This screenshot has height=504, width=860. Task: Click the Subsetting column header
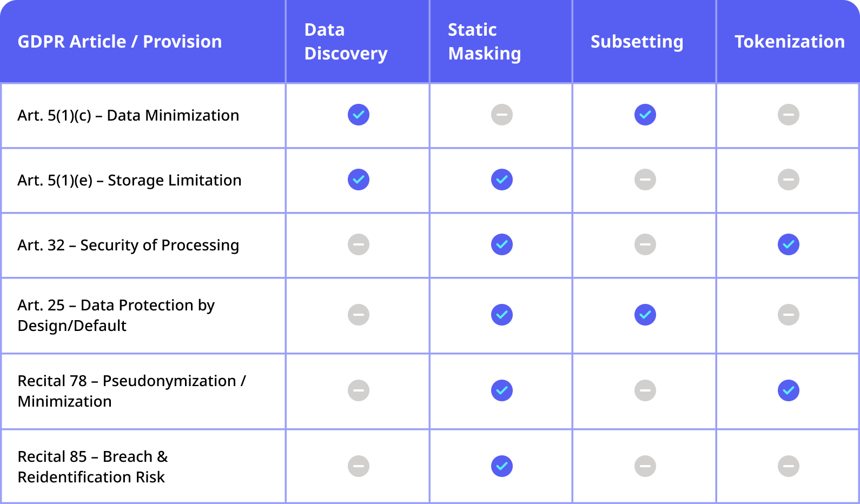637,42
